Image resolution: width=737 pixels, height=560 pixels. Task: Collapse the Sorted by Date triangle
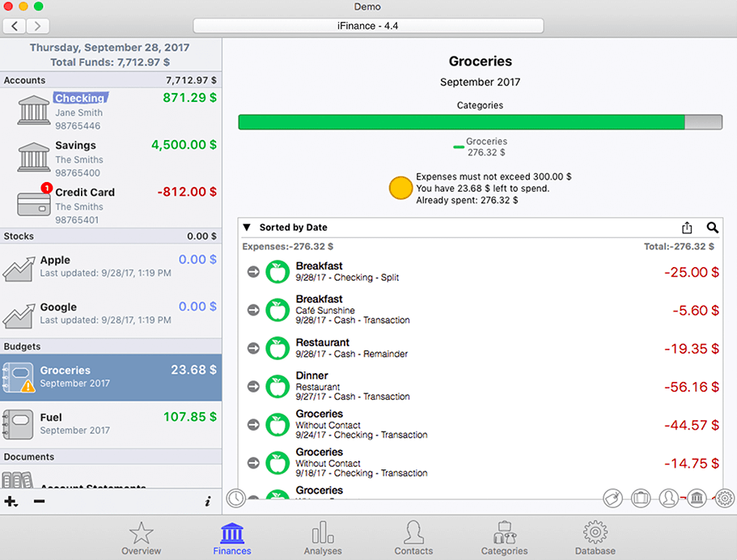[247, 227]
